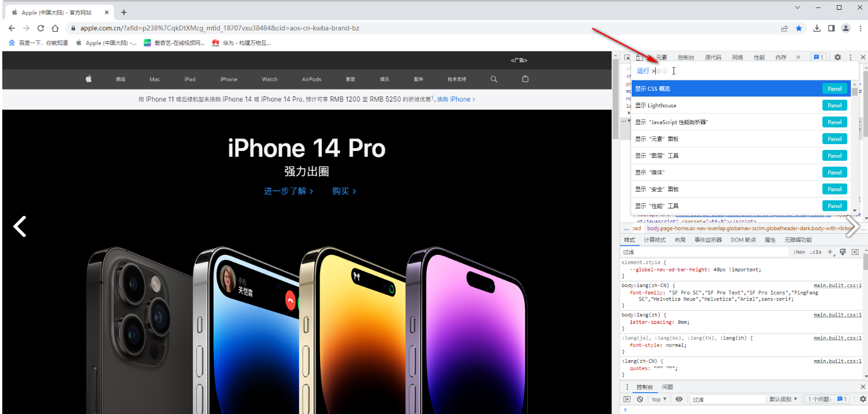Viewport: 868px width, 414px height.
Task: Open the 默认级别 log level dropdown
Action: point(784,399)
